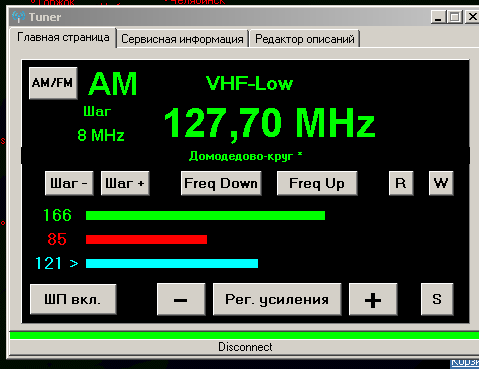The height and width of the screenshot is (369, 479).
Task: Toggle ШП вкл. button
Action: (73, 299)
